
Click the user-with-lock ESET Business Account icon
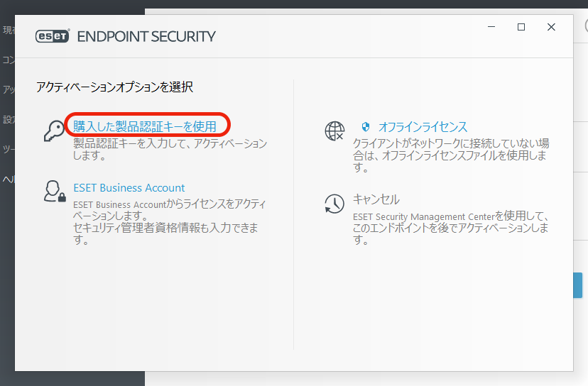54,192
